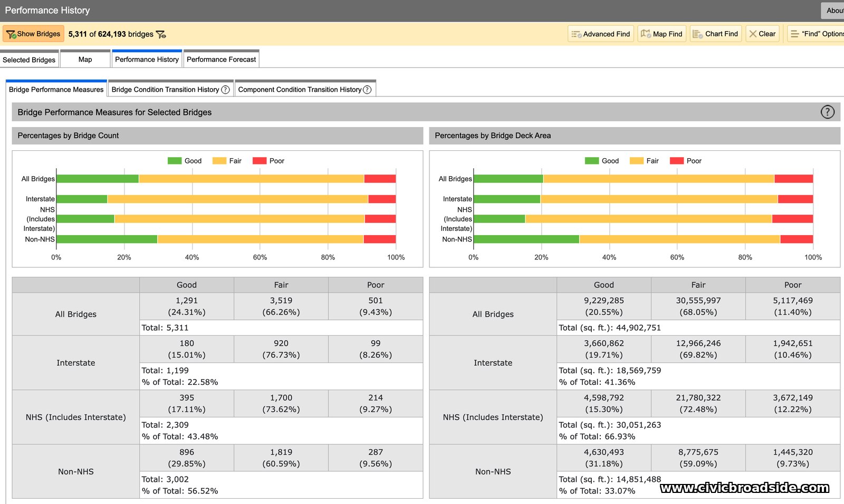
Task: Click help icon on Component Condition Transition tab
Action: (367, 90)
